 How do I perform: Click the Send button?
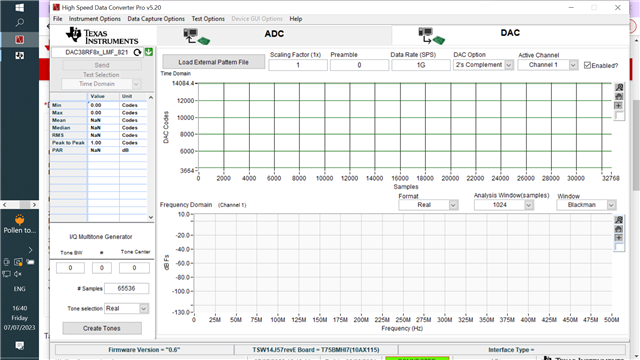(102, 65)
